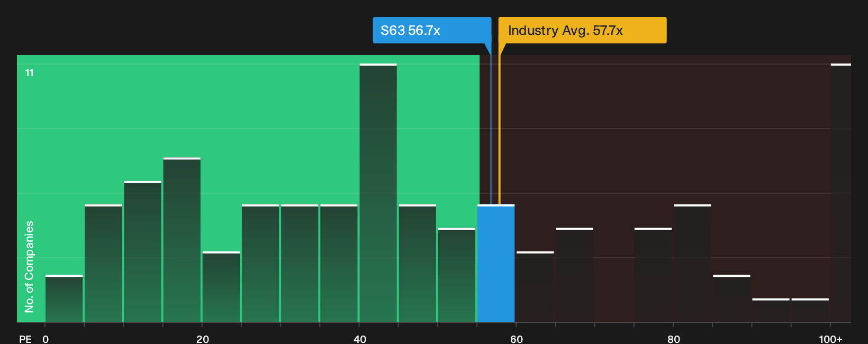Select the bar at PE 85-90
Viewport: 868px width, 344px height.
click(x=731, y=298)
